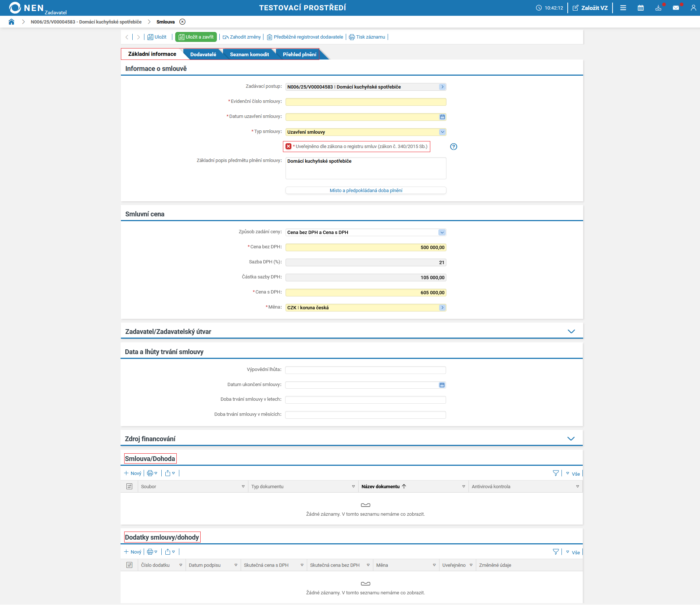This screenshot has height=605, width=700.
Task: Open Typ dokumentu column filter dropdown
Action: (353, 486)
